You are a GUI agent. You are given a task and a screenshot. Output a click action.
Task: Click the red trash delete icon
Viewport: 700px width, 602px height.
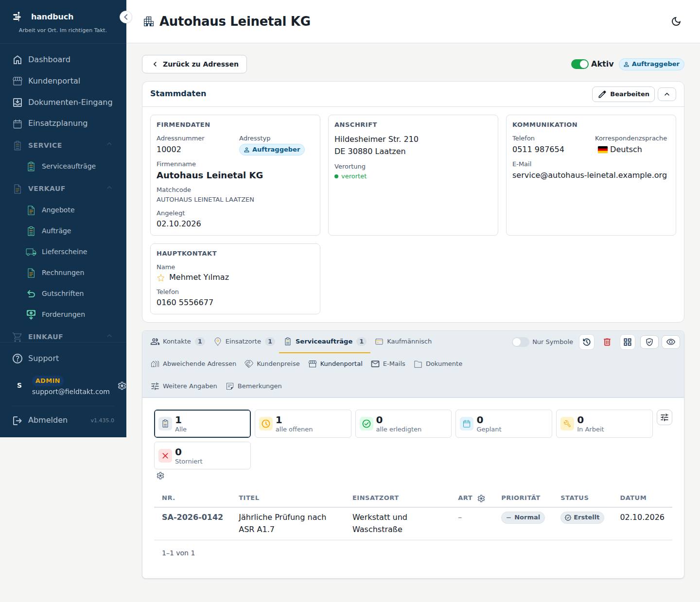(x=607, y=342)
